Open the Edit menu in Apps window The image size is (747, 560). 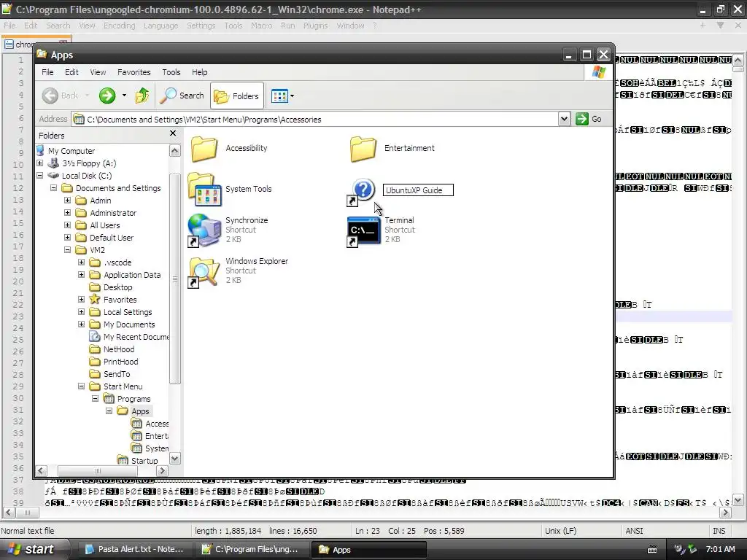(x=71, y=72)
